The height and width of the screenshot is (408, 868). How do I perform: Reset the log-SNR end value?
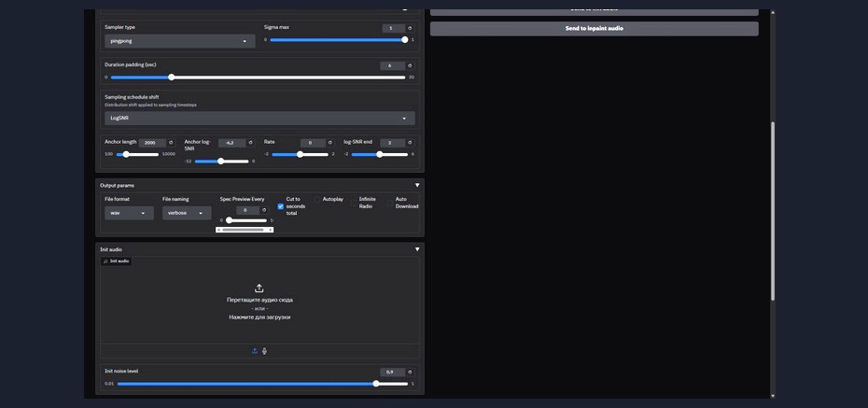tap(410, 142)
